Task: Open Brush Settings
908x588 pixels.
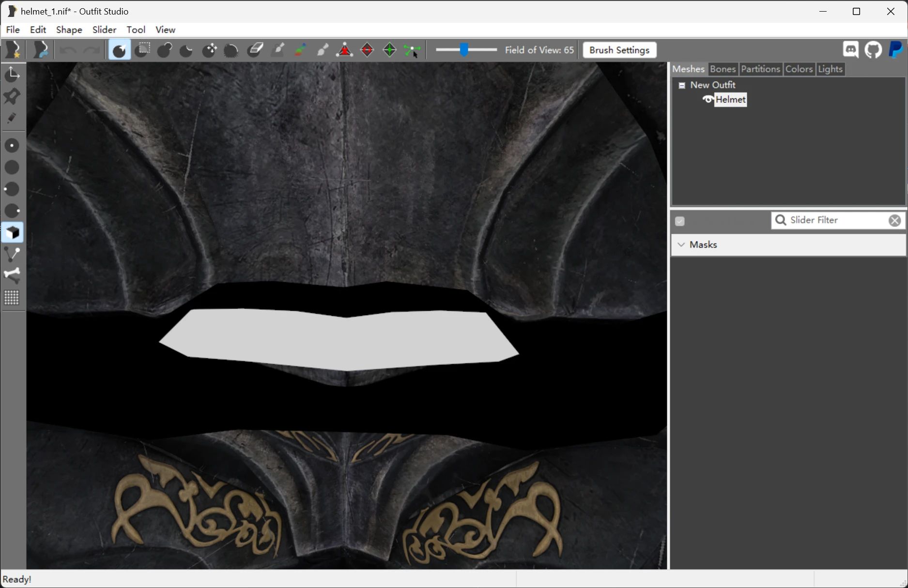Action: (618, 50)
